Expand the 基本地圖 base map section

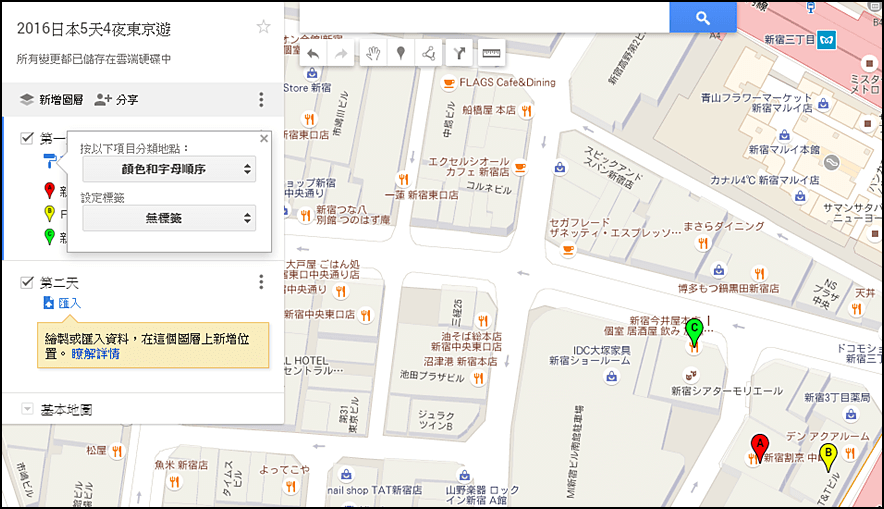(26, 409)
